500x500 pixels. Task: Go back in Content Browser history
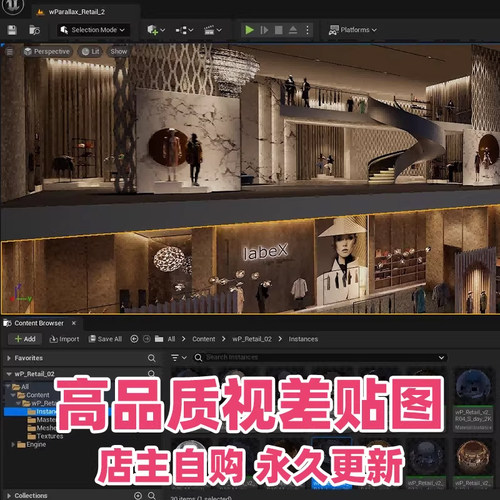click(x=134, y=339)
